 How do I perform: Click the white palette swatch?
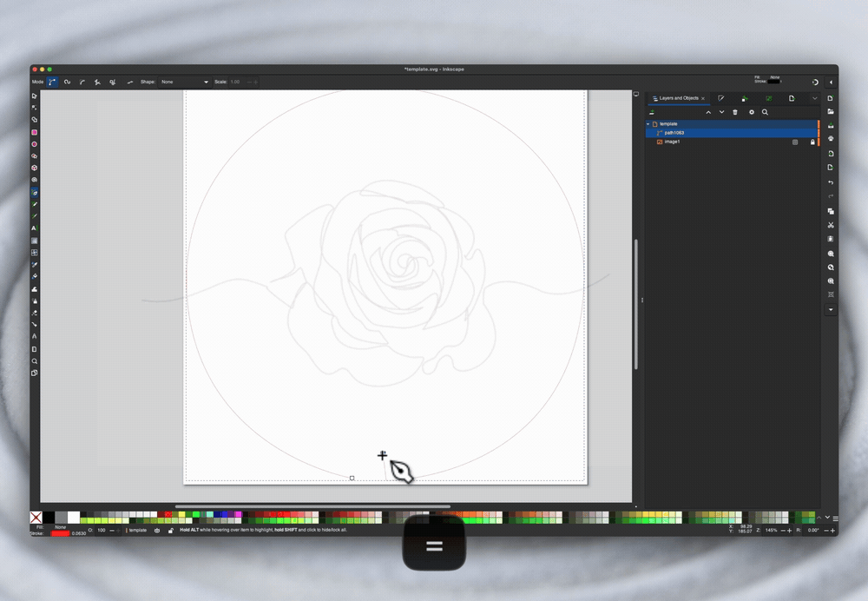pos(74,518)
